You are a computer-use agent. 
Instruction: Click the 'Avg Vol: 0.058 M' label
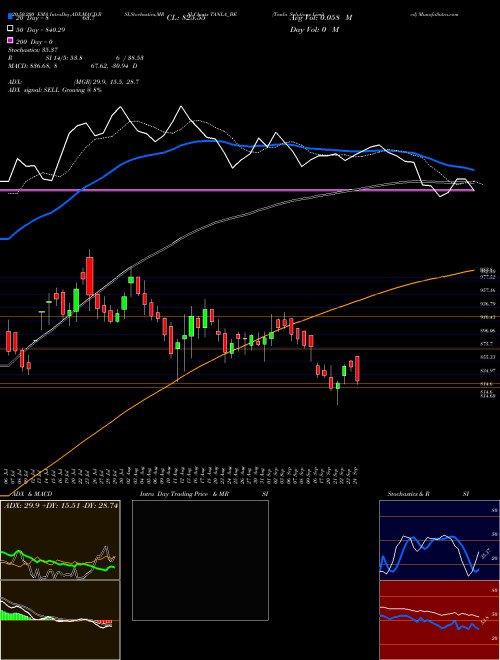(x=321, y=18)
